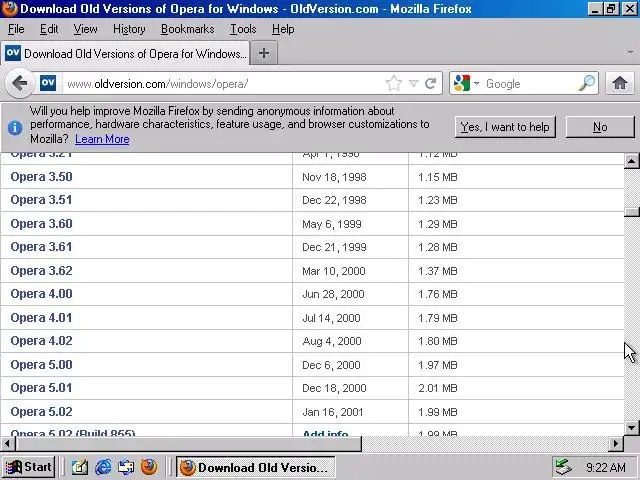The image size is (640, 480).
Task: Decline telemetry with the No button
Action: pyautogui.click(x=600, y=127)
